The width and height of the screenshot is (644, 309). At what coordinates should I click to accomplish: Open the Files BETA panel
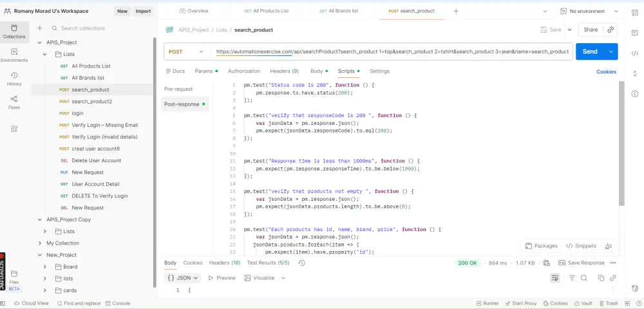[x=14, y=280]
